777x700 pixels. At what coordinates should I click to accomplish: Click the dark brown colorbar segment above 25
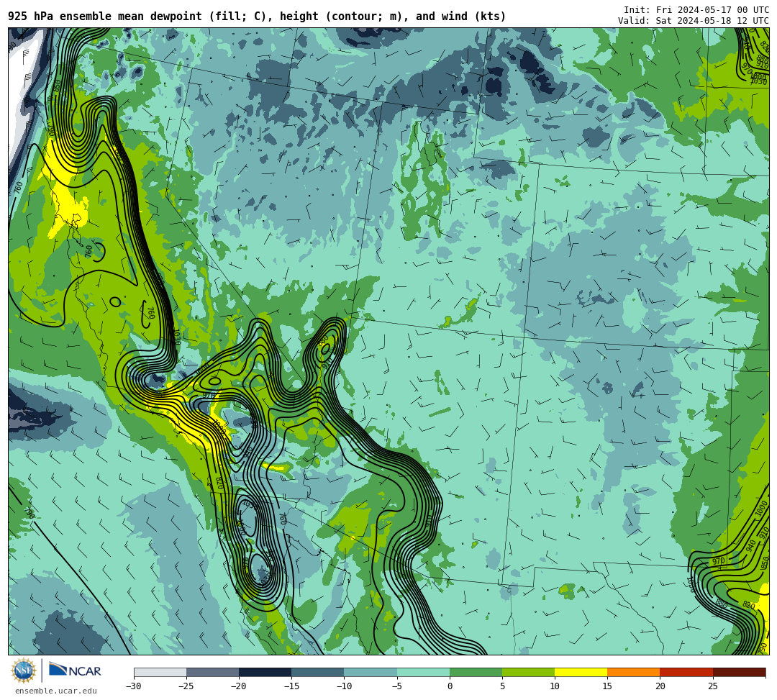click(740, 672)
